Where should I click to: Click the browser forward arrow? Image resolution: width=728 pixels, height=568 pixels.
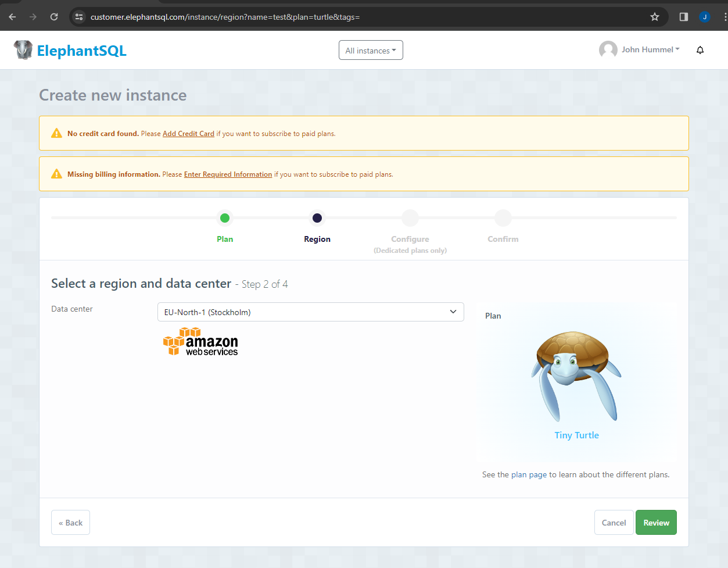(33, 17)
